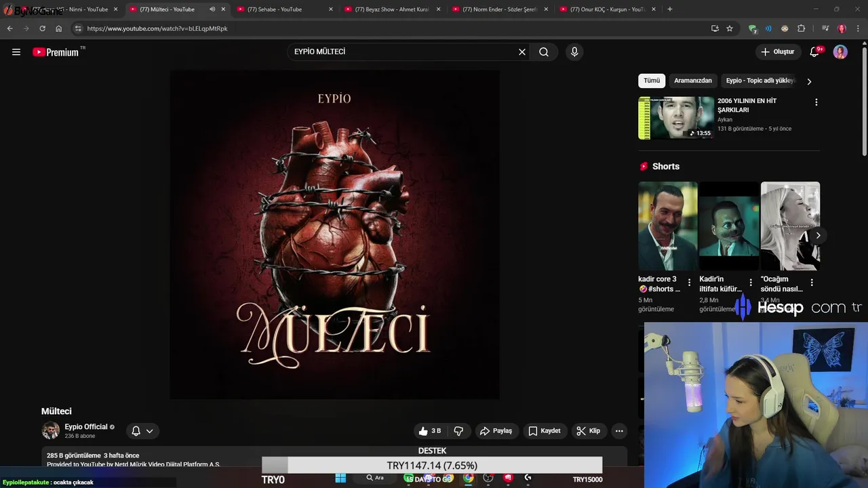Click the page vertical scrollbar

pyautogui.click(x=864, y=102)
